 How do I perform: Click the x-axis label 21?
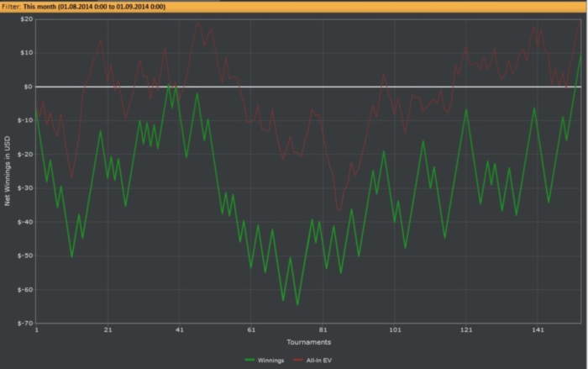pyautogui.click(x=108, y=330)
